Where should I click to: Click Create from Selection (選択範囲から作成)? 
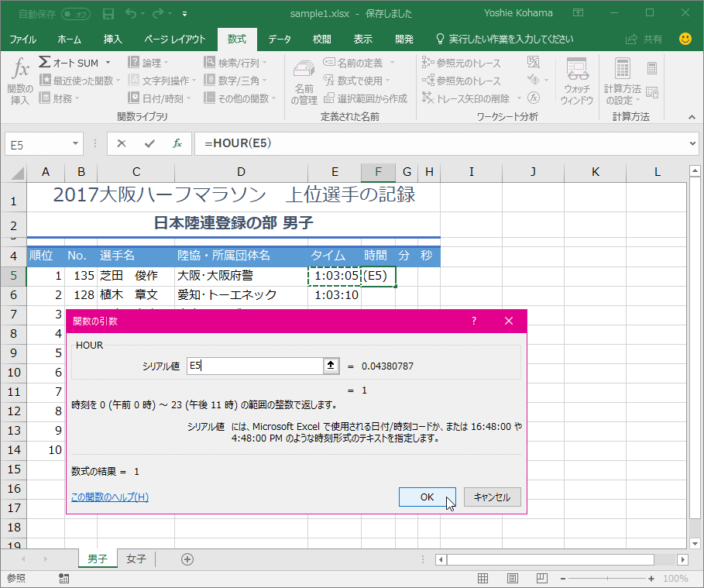[366, 98]
